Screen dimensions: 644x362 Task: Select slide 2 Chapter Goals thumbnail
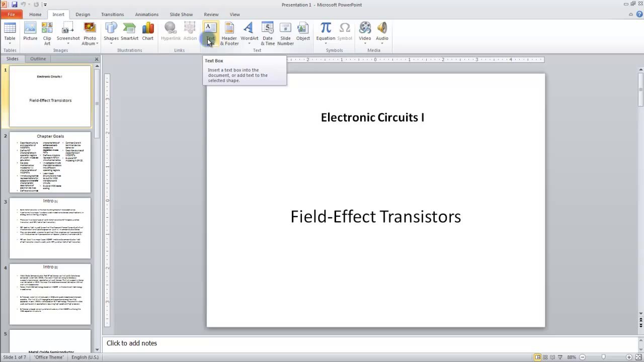(x=50, y=162)
